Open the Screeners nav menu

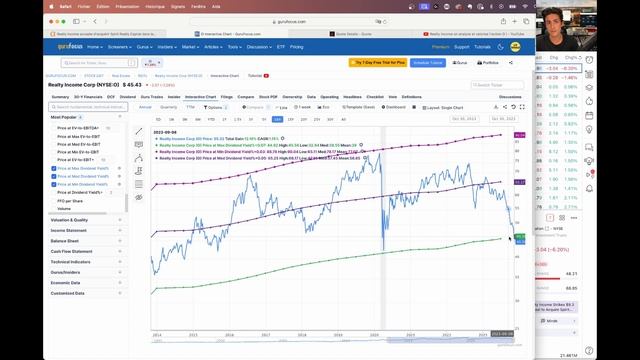(x=119, y=47)
